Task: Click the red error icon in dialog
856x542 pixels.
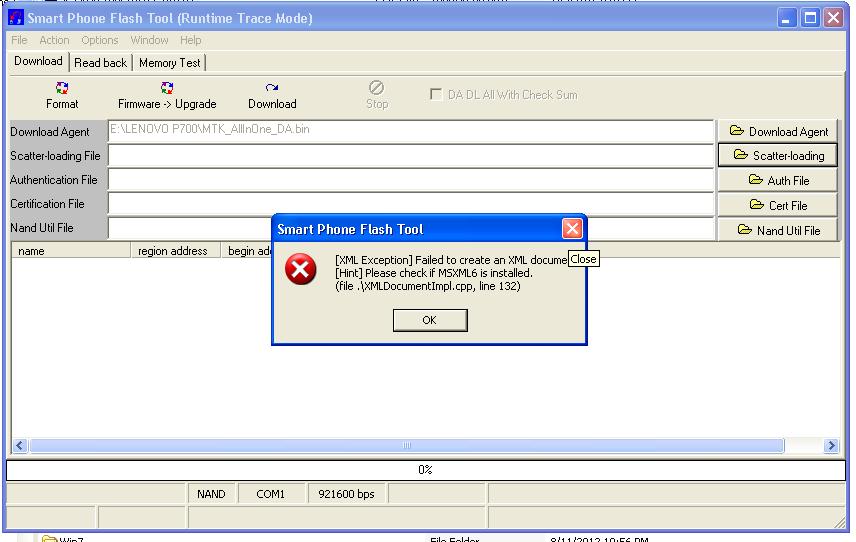Action: [300, 269]
